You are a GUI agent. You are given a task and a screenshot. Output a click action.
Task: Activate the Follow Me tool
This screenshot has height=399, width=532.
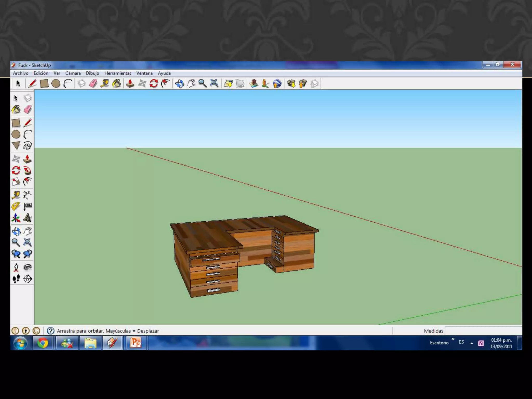[x=28, y=171]
